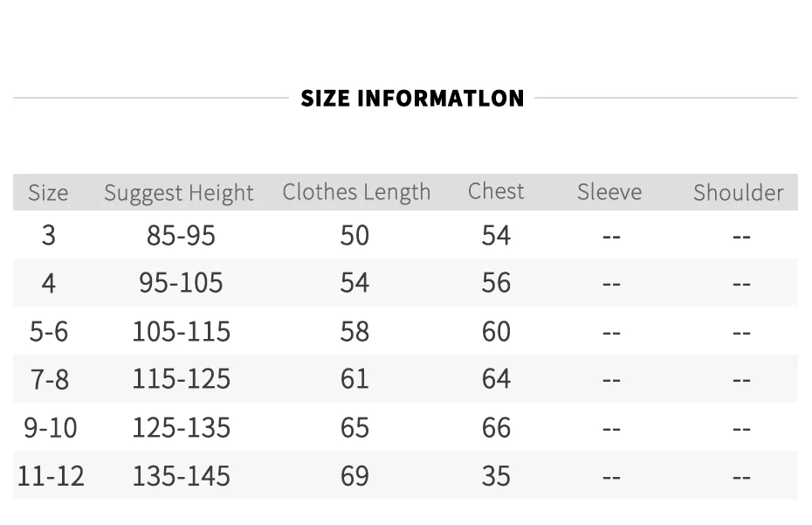Click the SIZE INFORMATLON heading
Screen dimensions: 812x525
[x=412, y=98]
